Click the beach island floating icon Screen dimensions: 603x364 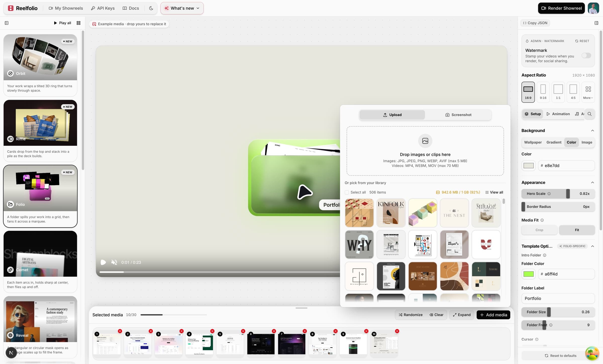[592, 353]
